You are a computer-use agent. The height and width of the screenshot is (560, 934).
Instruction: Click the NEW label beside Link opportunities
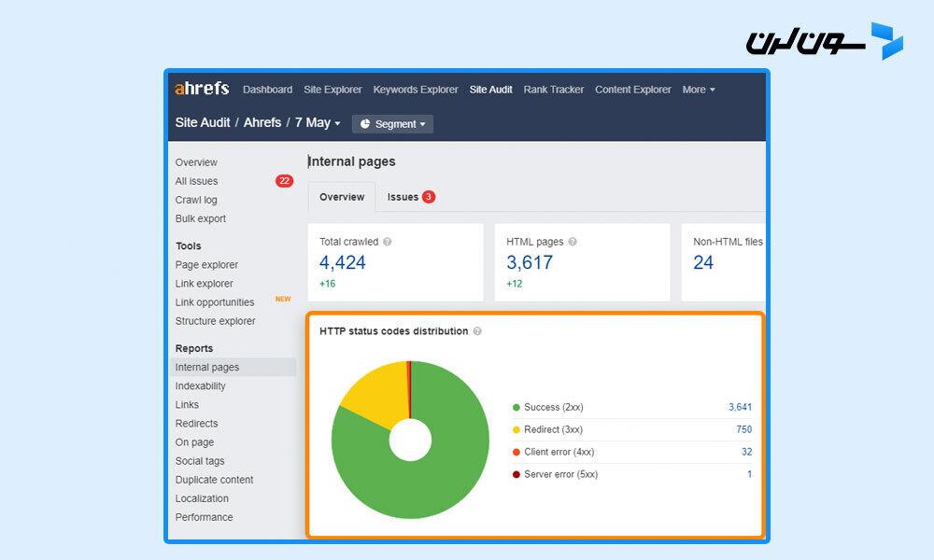tap(283, 300)
